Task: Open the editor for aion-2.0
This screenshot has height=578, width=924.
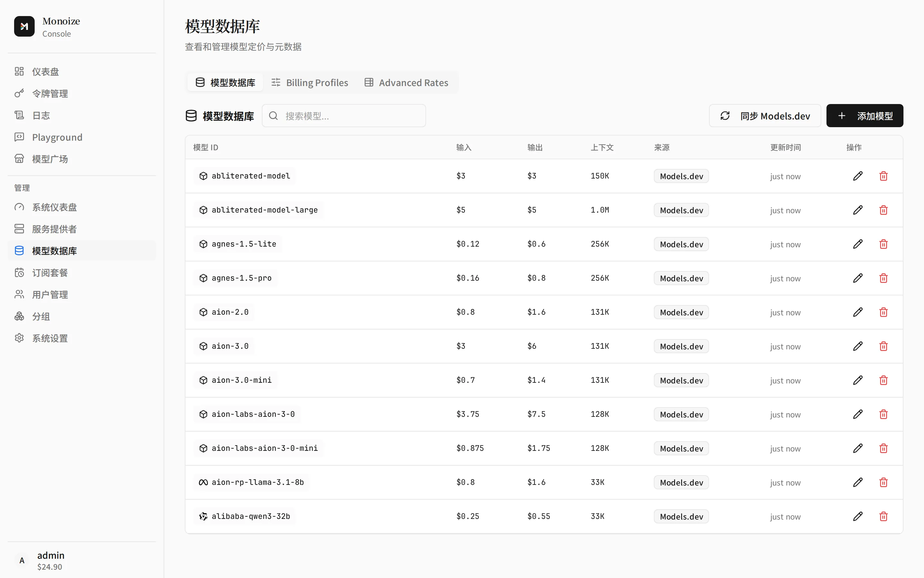Action: click(858, 312)
